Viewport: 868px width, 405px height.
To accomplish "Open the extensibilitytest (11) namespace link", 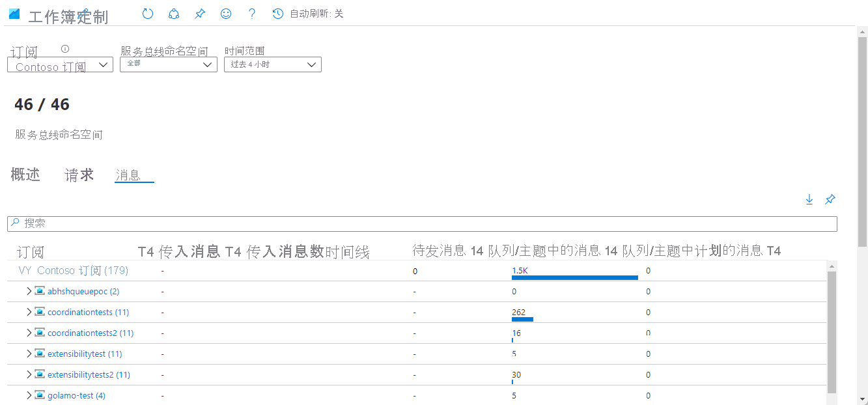I will [85, 354].
